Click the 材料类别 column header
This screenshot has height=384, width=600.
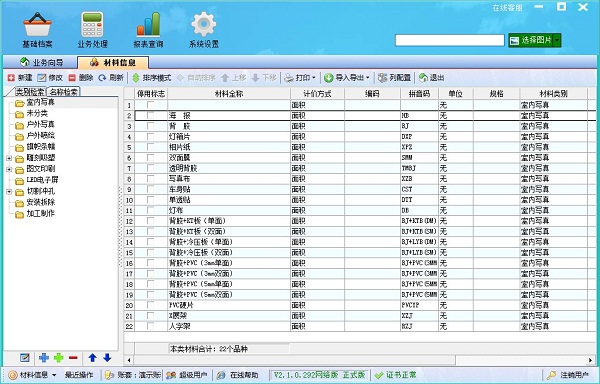(553, 94)
